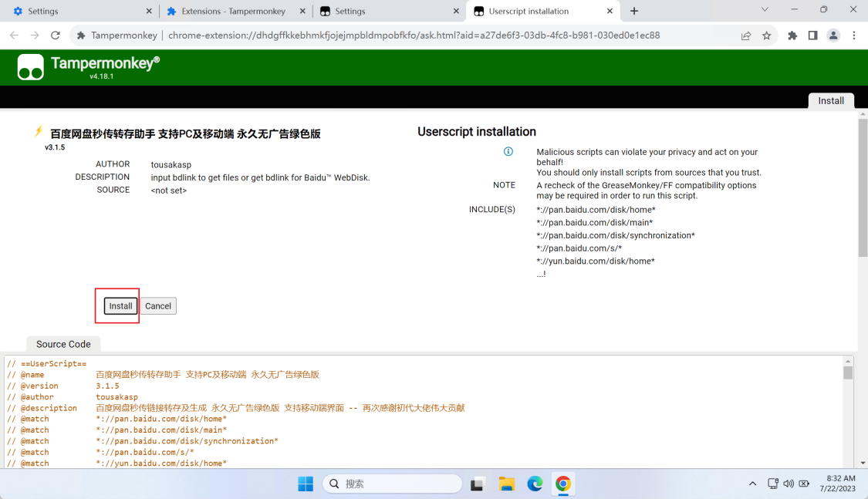Image resolution: width=868 pixels, height=499 pixels.
Task: Click include '*://pan.baidu.com/s/*' entry
Action: click(x=579, y=248)
